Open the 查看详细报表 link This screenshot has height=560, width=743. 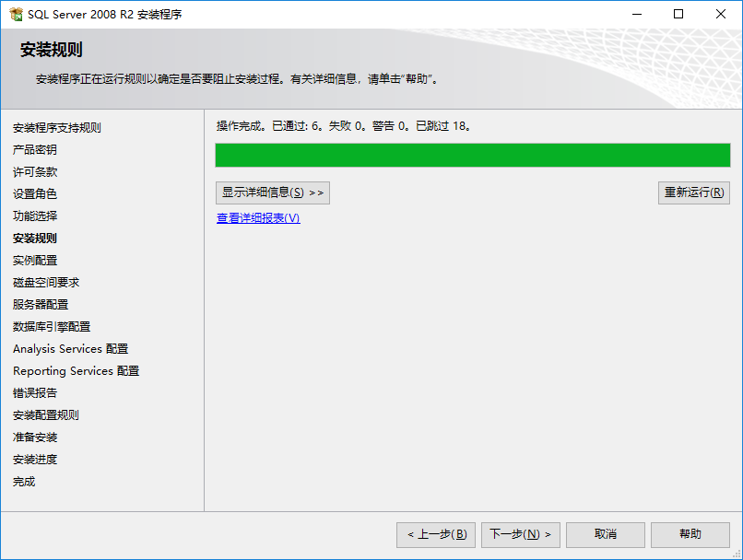pyautogui.click(x=258, y=217)
